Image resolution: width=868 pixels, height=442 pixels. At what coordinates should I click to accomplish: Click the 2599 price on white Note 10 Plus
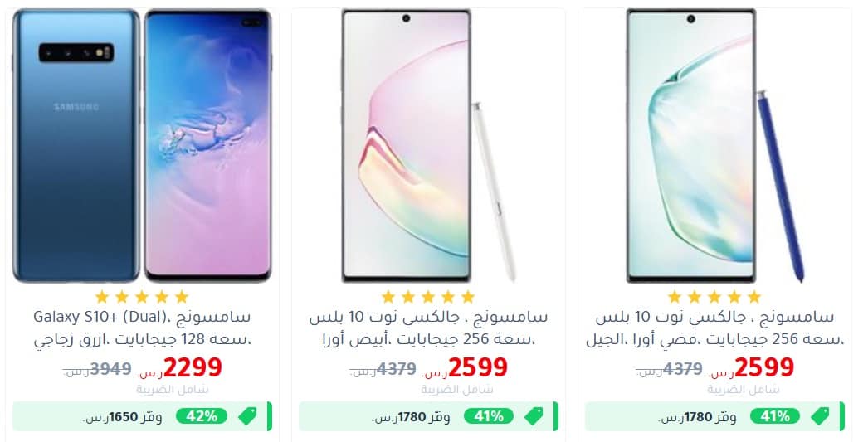coord(478,367)
